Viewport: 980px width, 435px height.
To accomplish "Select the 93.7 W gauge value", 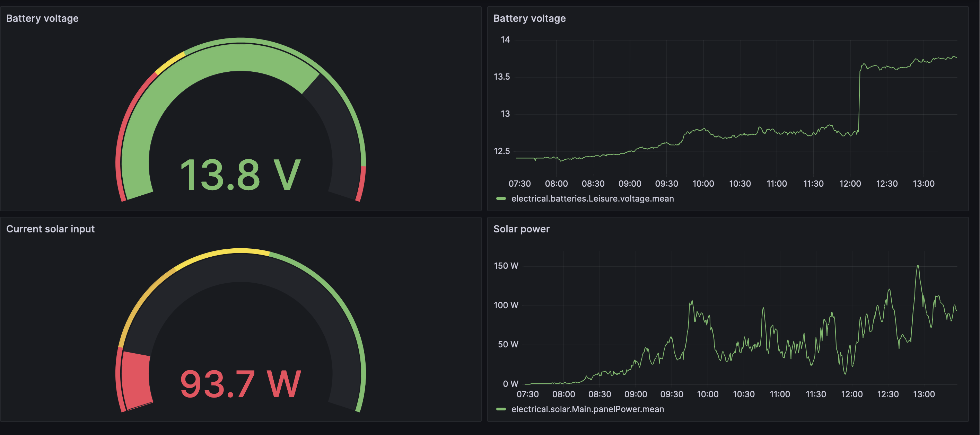I will (x=240, y=384).
